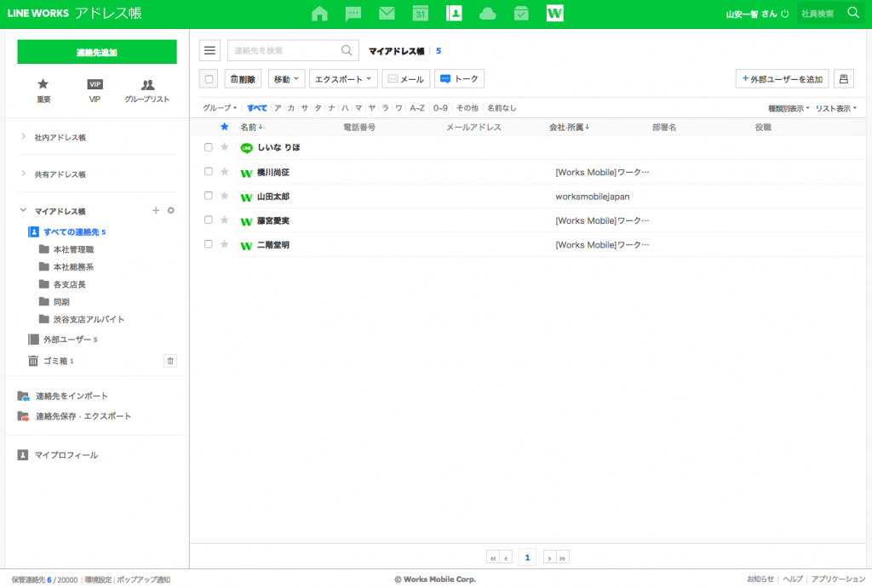
Task: Open the Calendar icon in header
Action: 420,14
